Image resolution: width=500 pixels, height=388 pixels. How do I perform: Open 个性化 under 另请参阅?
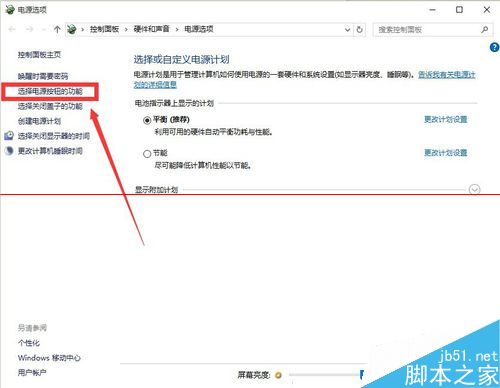tap(29, 343)
